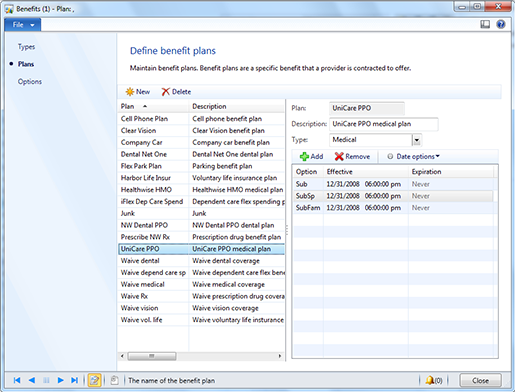The height and width of the screenshot is (392, 515).
Task: Open the Options navigation item
Action: pos(30,82)
